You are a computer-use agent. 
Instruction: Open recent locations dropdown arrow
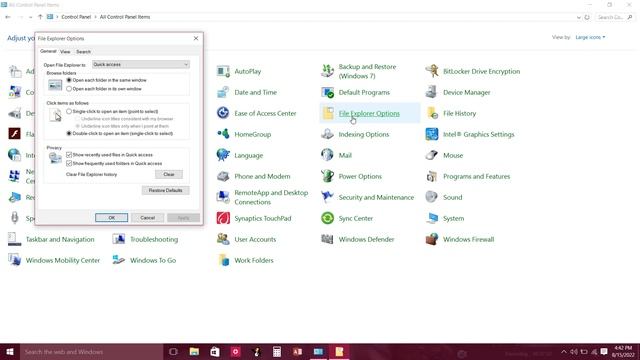click(31, 18)
